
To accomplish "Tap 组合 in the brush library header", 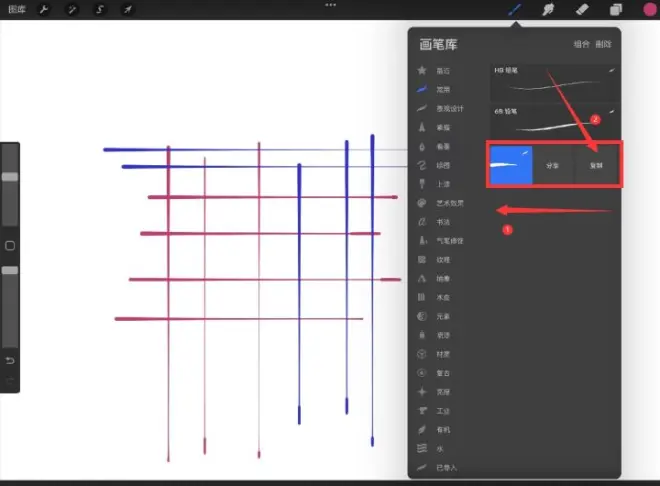I will coord(581,44).
